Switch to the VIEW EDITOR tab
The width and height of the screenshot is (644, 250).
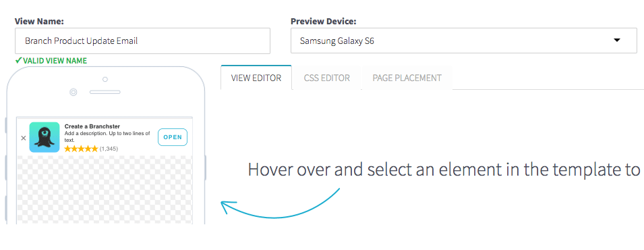click(x=256, y=78)
